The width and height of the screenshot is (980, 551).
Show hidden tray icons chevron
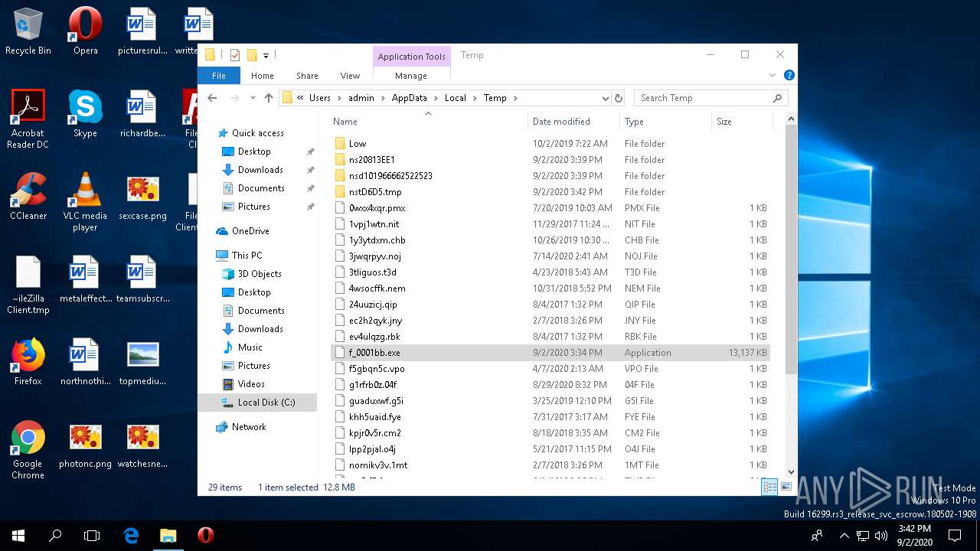pyautogui.click(x=844, y=536)
